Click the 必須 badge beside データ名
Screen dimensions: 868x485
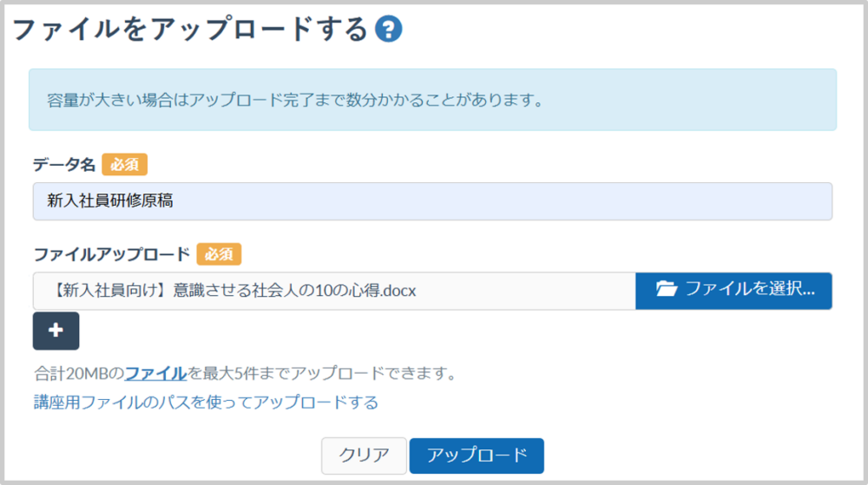pos(124,164)
